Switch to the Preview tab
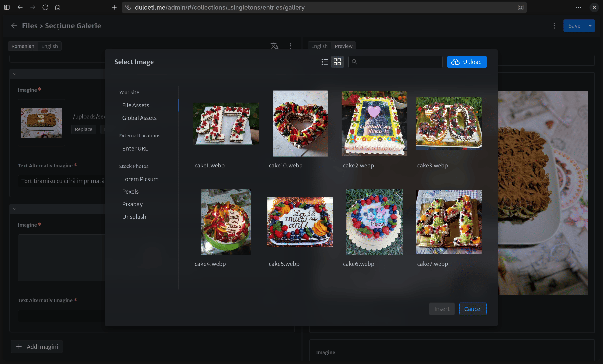This screenshot has height=364, width=603. 343,46
